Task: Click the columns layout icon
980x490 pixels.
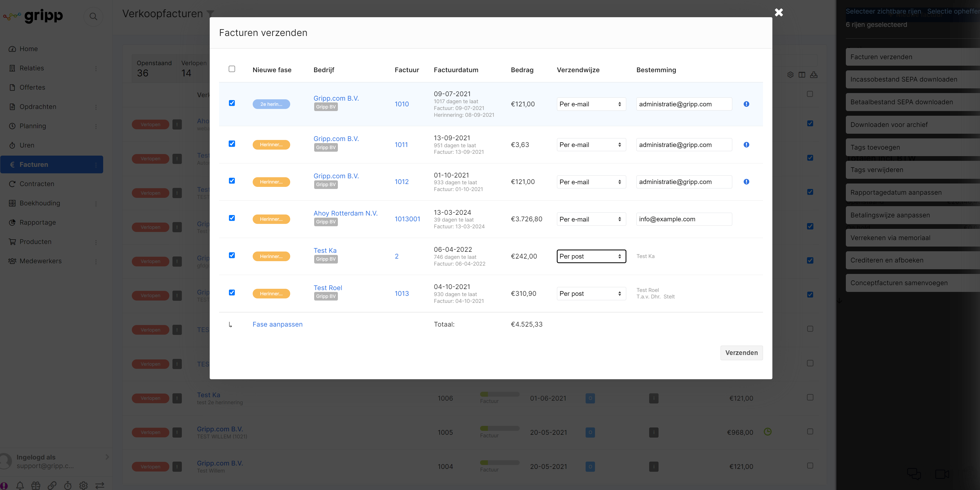Action: point(802,75)
